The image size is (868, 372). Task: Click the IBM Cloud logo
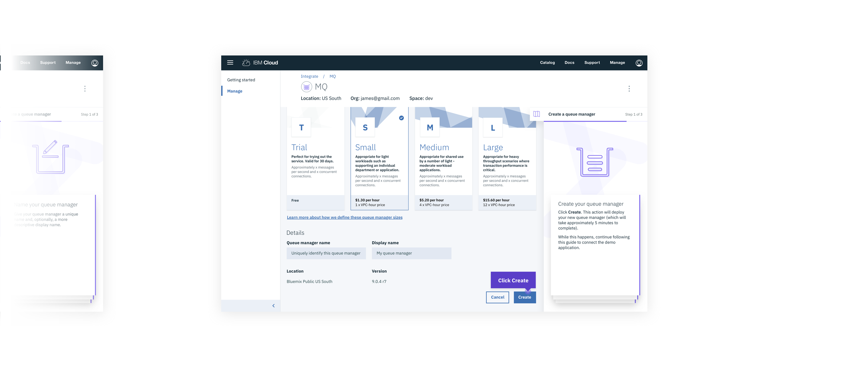260,63
